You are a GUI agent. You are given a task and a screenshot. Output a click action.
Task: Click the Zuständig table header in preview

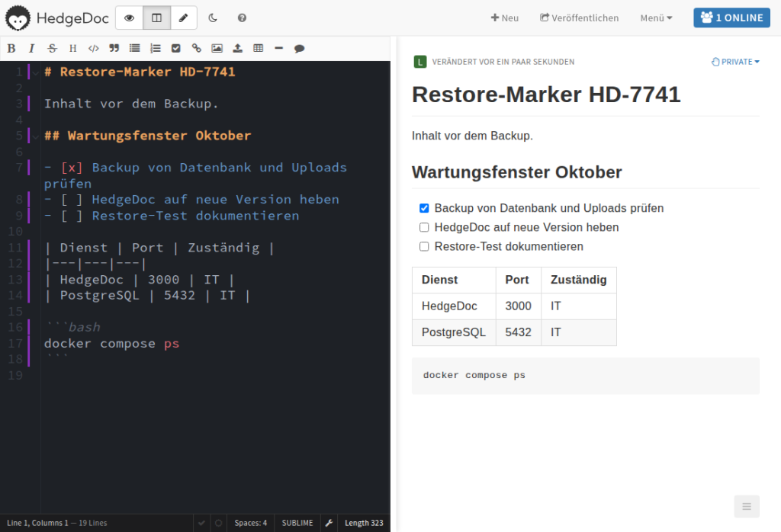[x=579, y=280]
